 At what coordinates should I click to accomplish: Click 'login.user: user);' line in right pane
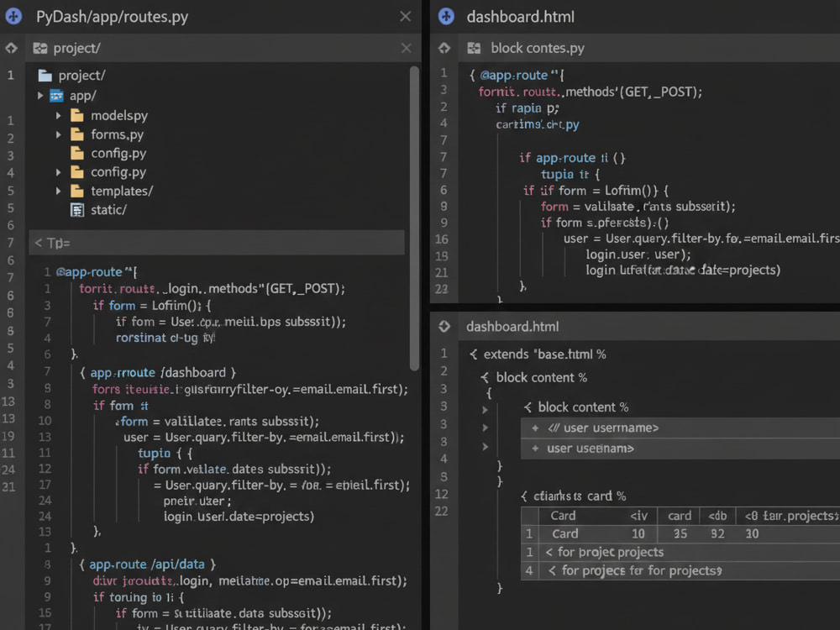point(638,254)
